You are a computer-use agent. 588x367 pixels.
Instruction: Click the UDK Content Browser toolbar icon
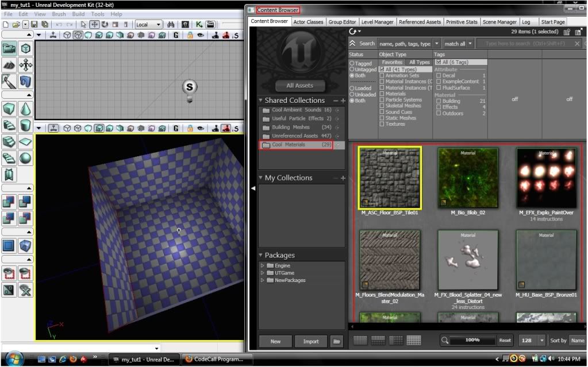click(185, 25)
